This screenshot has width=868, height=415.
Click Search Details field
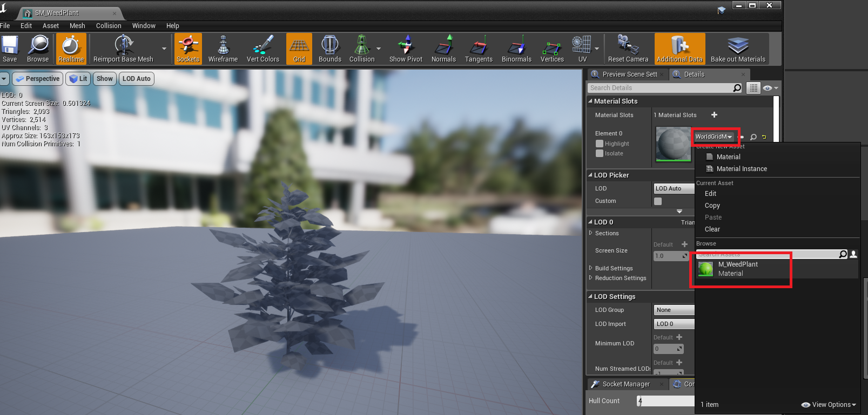tap(660, 88)
